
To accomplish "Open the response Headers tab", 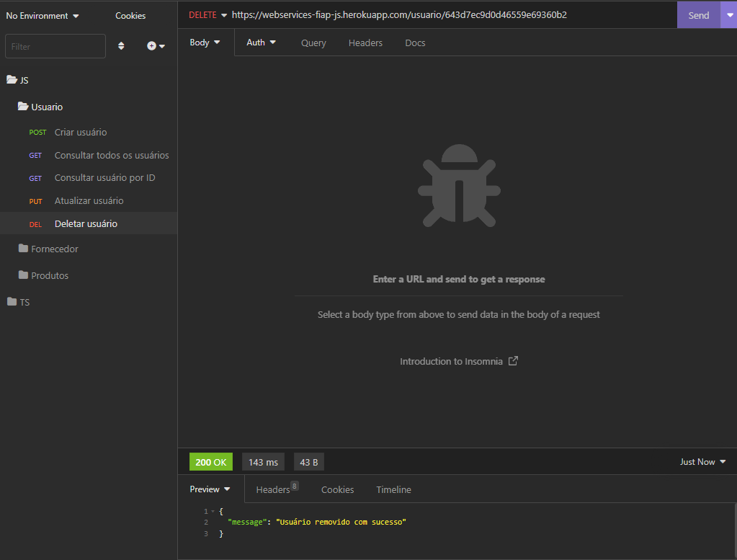I will pos(272,489).
